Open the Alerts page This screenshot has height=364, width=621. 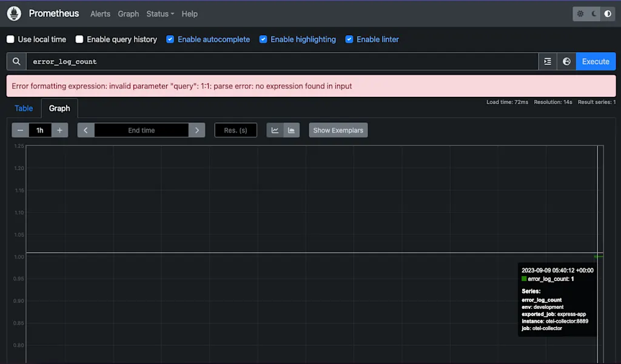click(100, 14)
